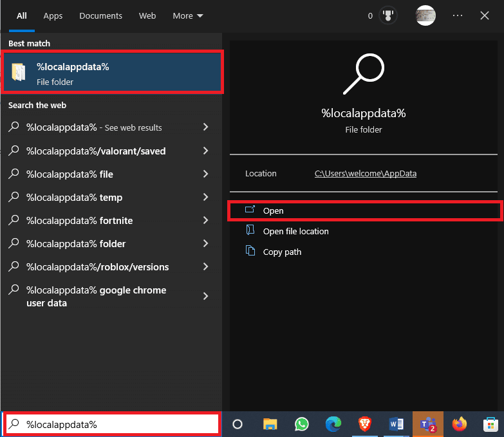Open Microsoft Word from the taskbar
This screenshot has height=437, width=504.
pyautogui.click(x=397, y=424)
